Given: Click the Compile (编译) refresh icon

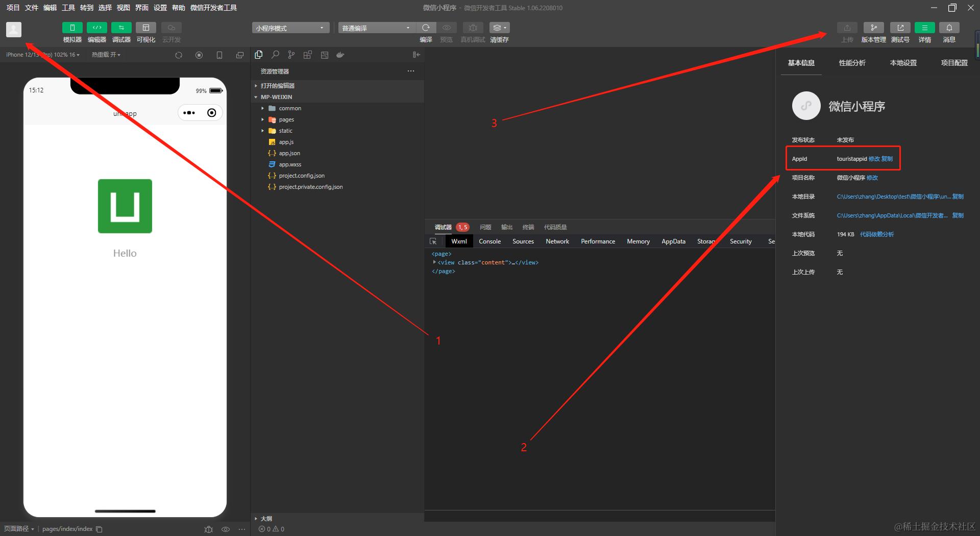Looking at the screenshot, I should coord(426,28).
